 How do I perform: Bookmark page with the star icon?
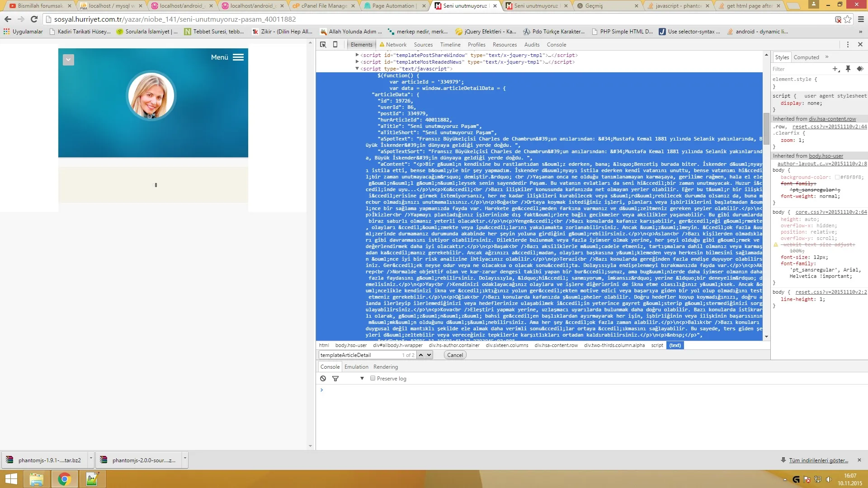click(848, 19)
